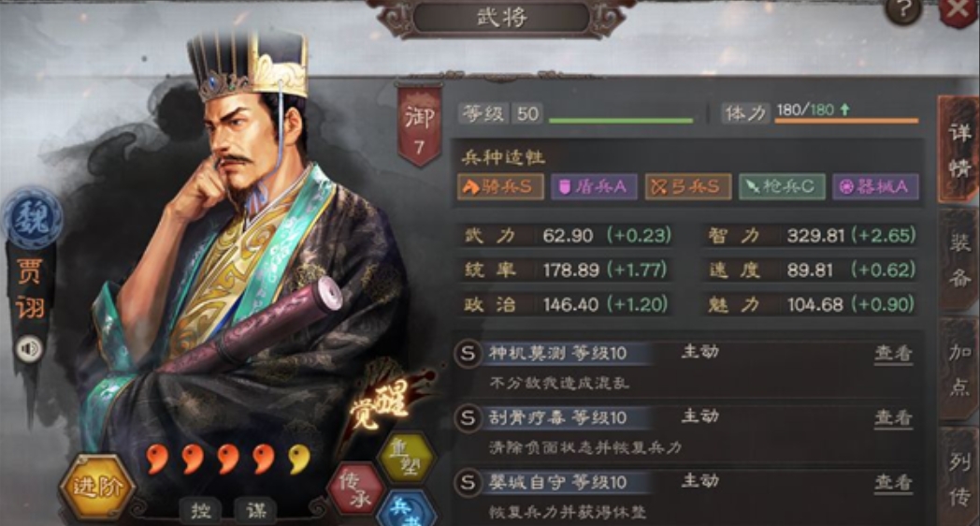Select the 弓兵S troop type badge
980x526 pixels.
[687, 186]
